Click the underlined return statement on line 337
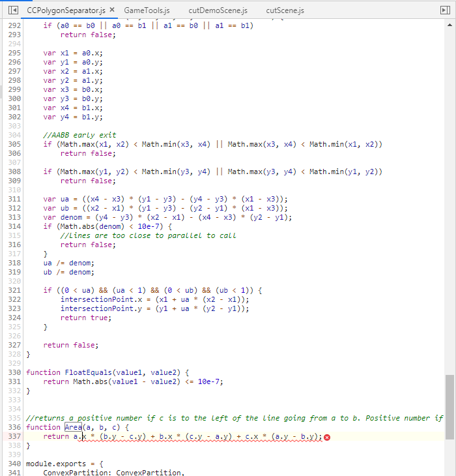456x476 pixels. coord(182,436)
